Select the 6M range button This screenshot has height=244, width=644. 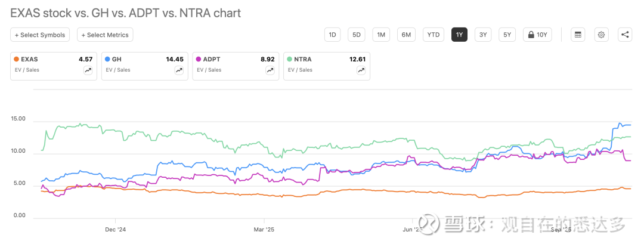[x=406, y=35]
